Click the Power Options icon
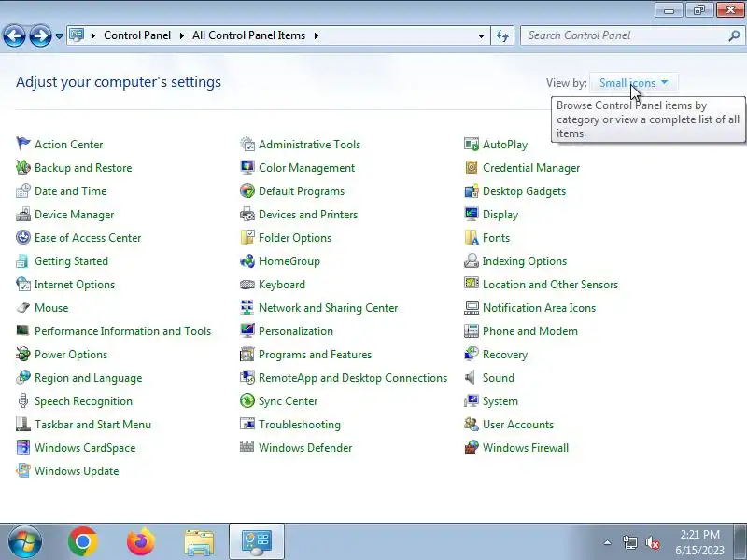Image resolution: width=747 pixels, height=560 pixels. [22, 354]
